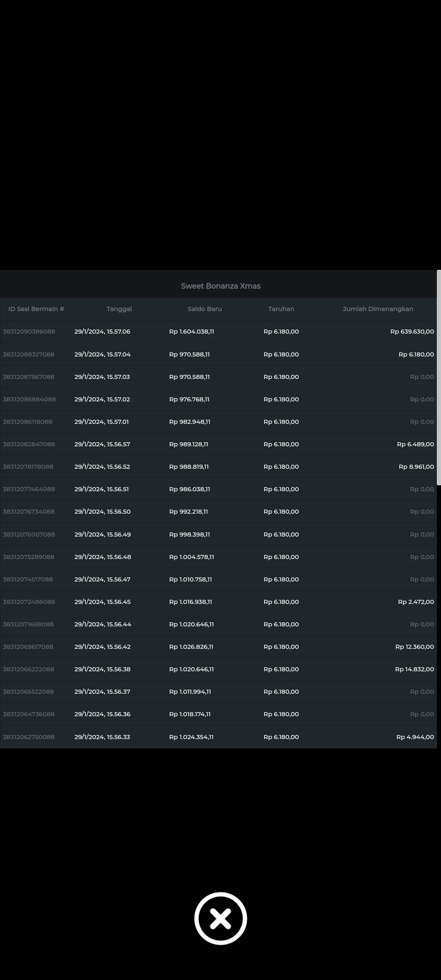Click the Jumlah Dimenangkan column header
This screenshot has height=980, width=441.
coord(378,309)
